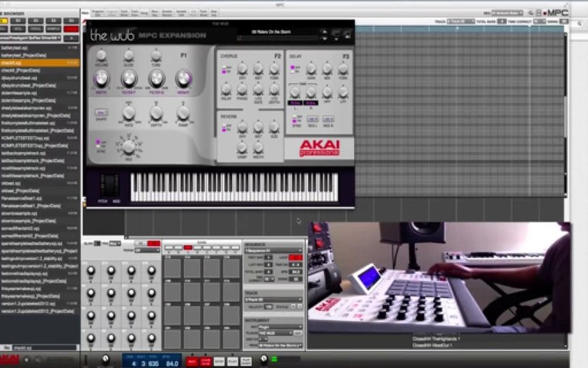Click the LFO Rate knob beside Shape
588x368 pixels.
pyautogui.click(x=129, y=112)
